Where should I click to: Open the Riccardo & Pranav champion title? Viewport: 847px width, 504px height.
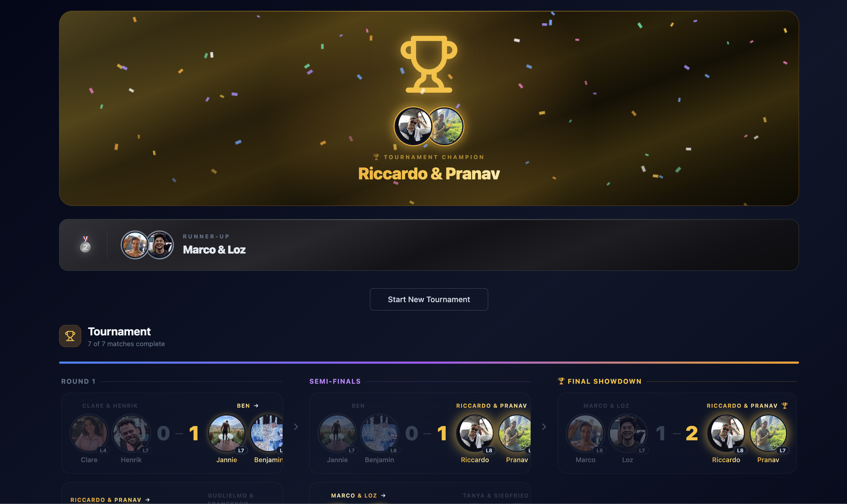coord(429,174)
